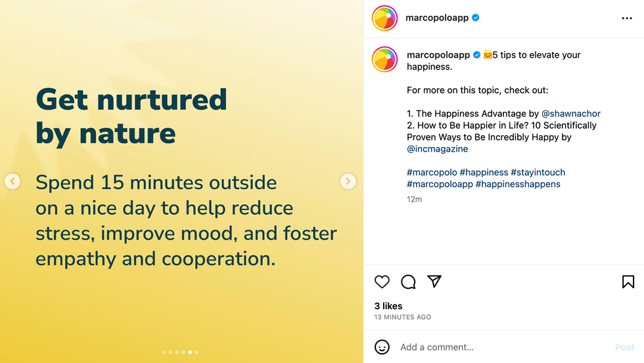
Task: Save the post with the bookmark icon
Action: (628, 282)
